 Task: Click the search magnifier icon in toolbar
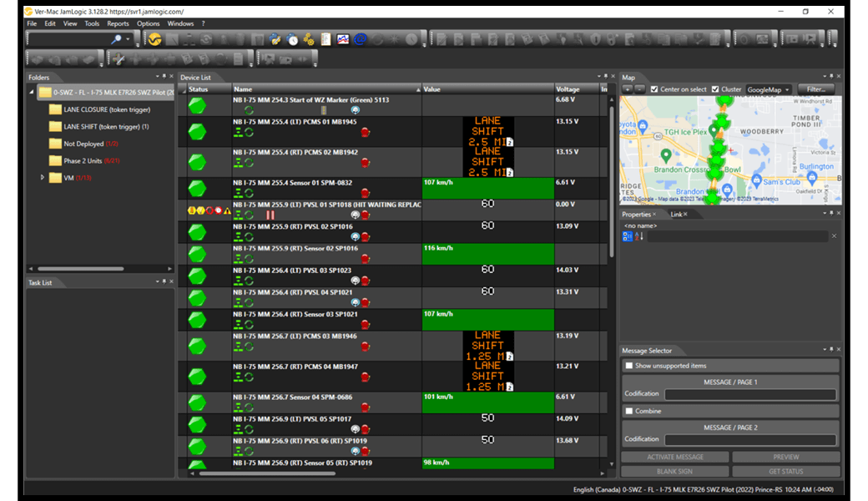click(x=116, y=39)
